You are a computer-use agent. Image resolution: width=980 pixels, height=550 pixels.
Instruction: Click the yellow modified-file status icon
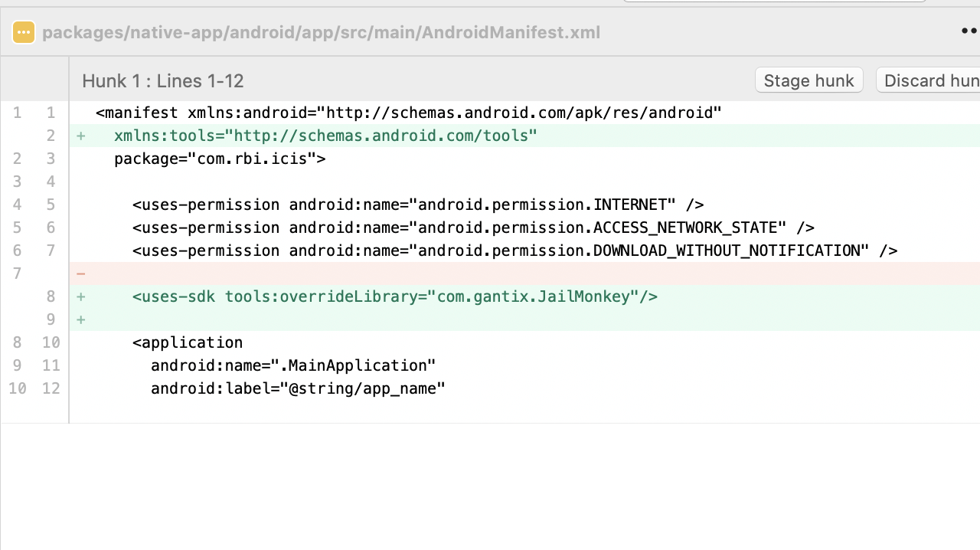24,32
